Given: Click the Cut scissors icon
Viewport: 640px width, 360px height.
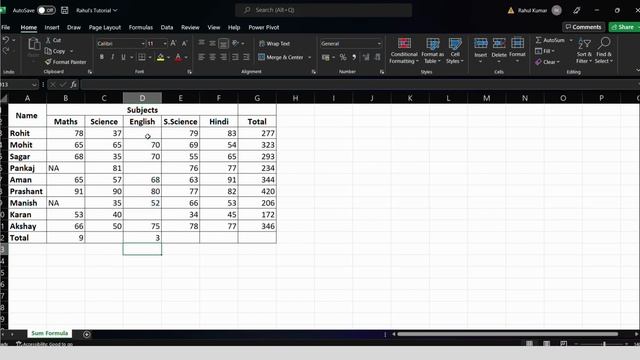Looking at the screenshot, I should 48,40.
